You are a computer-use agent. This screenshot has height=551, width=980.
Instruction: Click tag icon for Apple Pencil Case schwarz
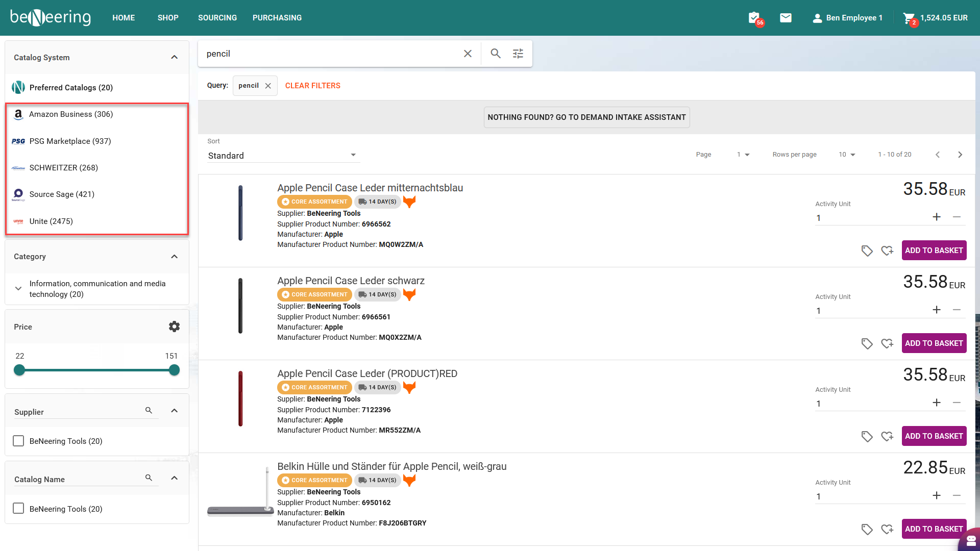[867, 343]
